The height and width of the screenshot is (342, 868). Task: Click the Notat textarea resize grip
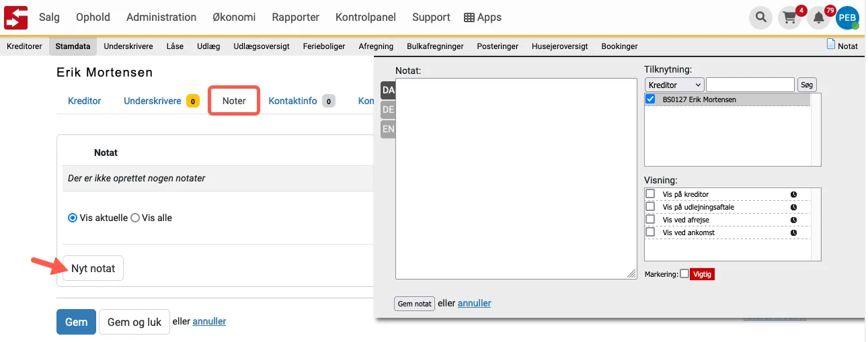point(631,273)
